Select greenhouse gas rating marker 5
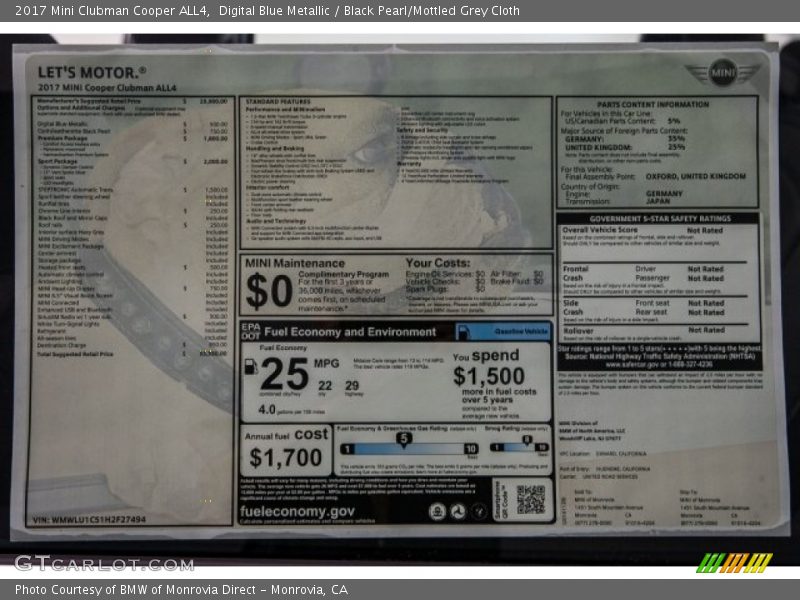The width and height of the screenshot is (800, 600). point(404,440)
